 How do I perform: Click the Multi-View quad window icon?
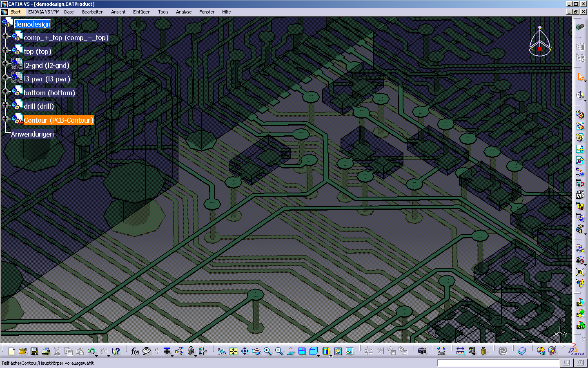pyautogui.click(x=302, y=351)
